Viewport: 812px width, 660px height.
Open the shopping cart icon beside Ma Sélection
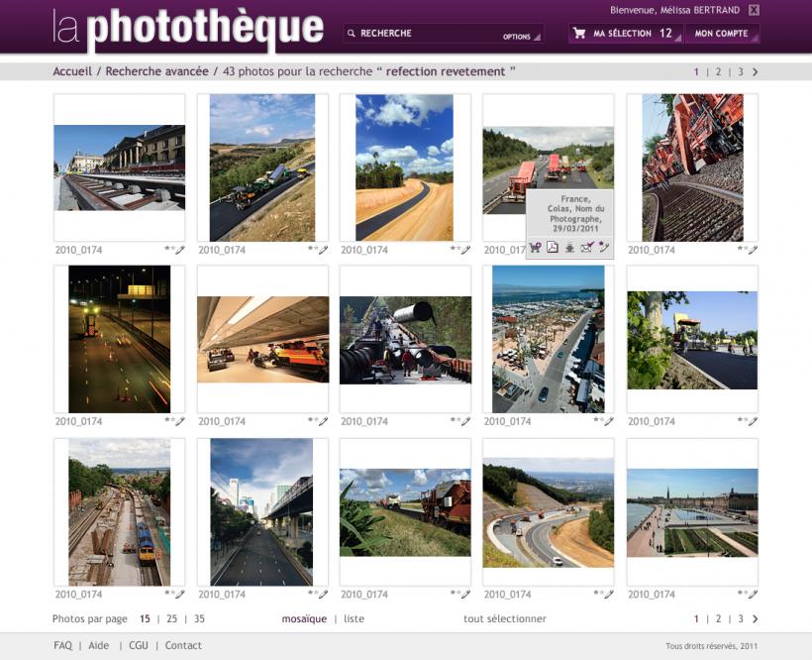pyautogui.click(x=579, y=33)
